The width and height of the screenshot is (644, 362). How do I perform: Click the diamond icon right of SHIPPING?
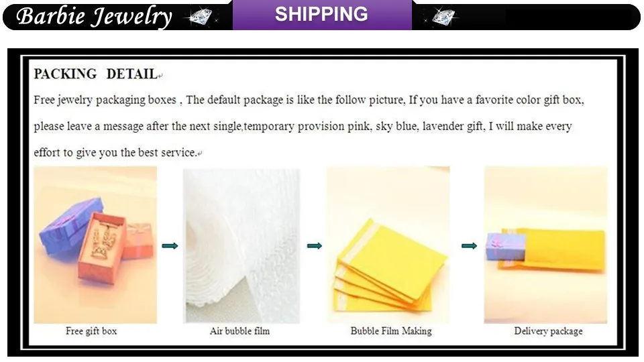(442, 17)
